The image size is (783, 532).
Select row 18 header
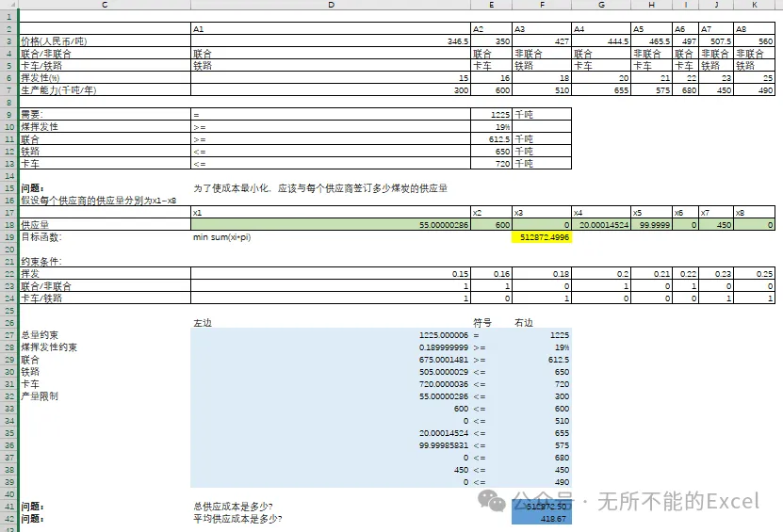pyautogui.click(x=9, y=225)
